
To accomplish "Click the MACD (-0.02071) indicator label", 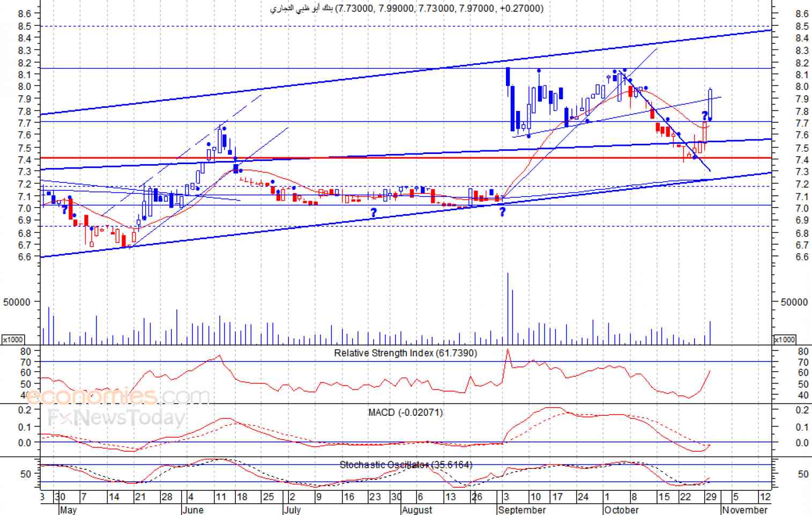I will [x=405, y=413].
